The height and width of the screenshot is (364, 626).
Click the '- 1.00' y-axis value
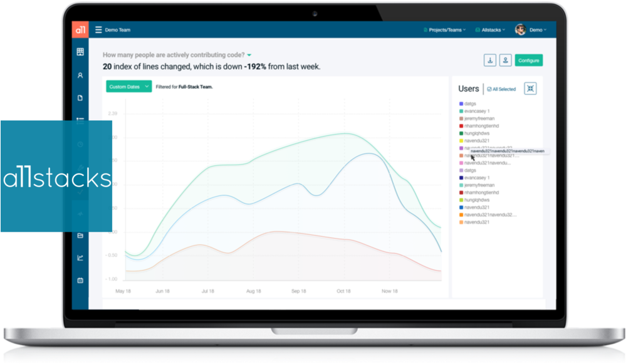pos(112,279)
